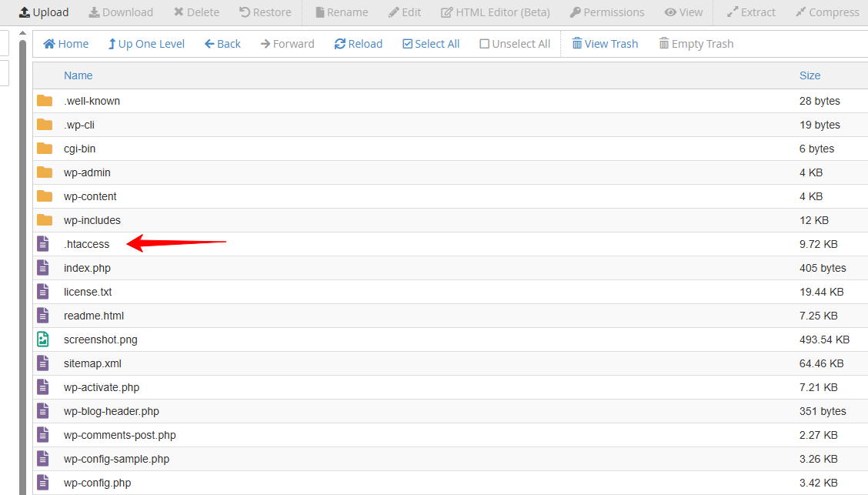This screenshot has width=868, height=495.
Task: Navigate Up One Level
Action: click(146, 44)
